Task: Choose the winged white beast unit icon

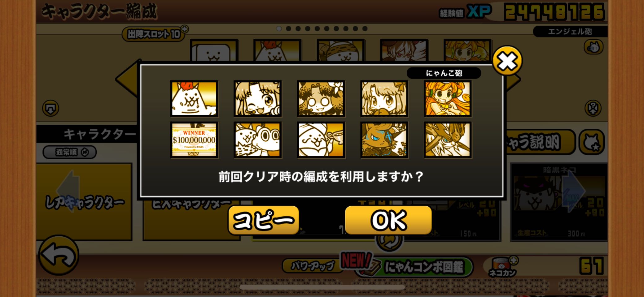Action: pos(448,140)
